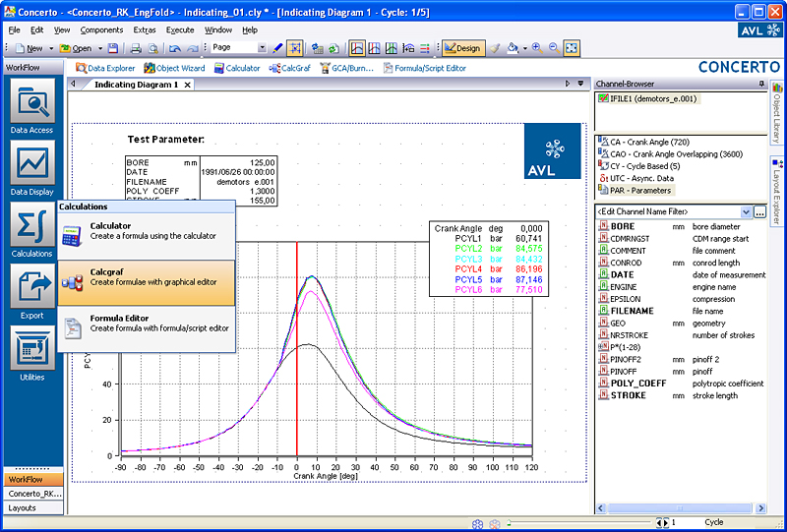Click the refresh green arrows icon
The image size is (787, 532).
(x=333, y=48)
